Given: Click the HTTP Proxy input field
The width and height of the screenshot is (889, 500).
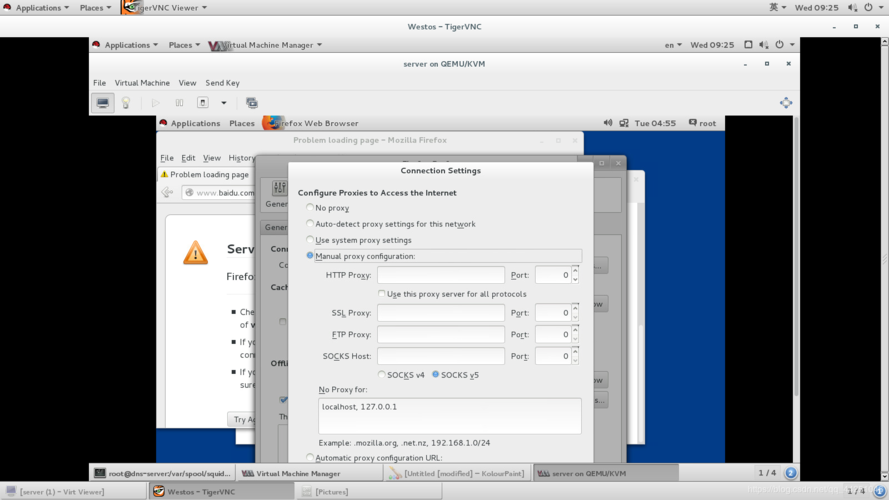Looking at the screenshot, I should 441,275.
